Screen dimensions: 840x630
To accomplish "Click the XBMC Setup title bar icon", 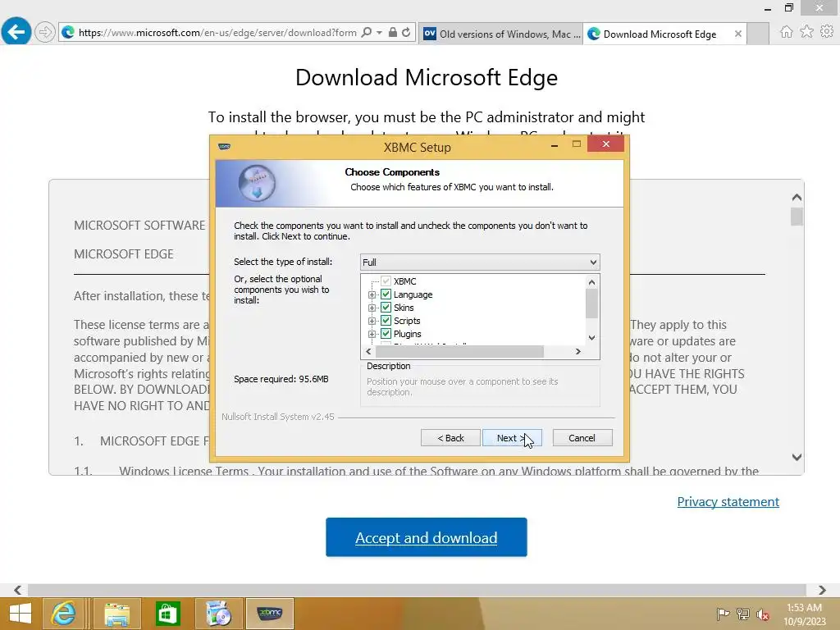I will 225,146.
